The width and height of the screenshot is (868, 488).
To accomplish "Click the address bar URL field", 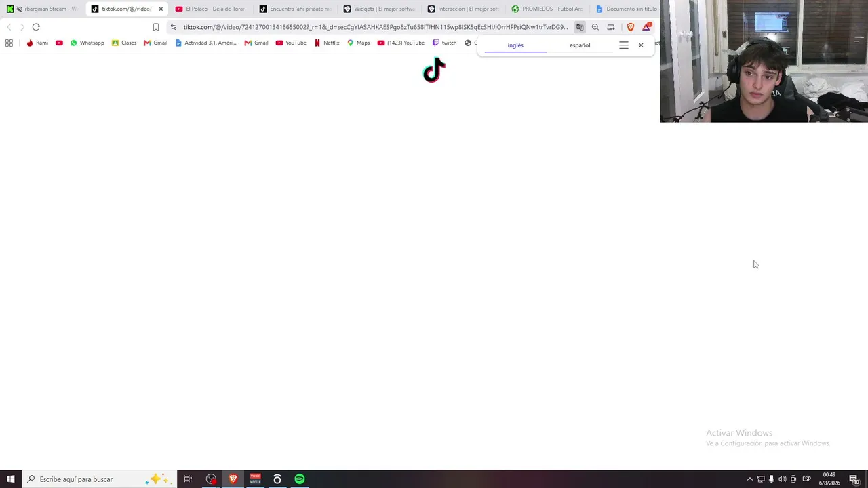I will point(375,27).
